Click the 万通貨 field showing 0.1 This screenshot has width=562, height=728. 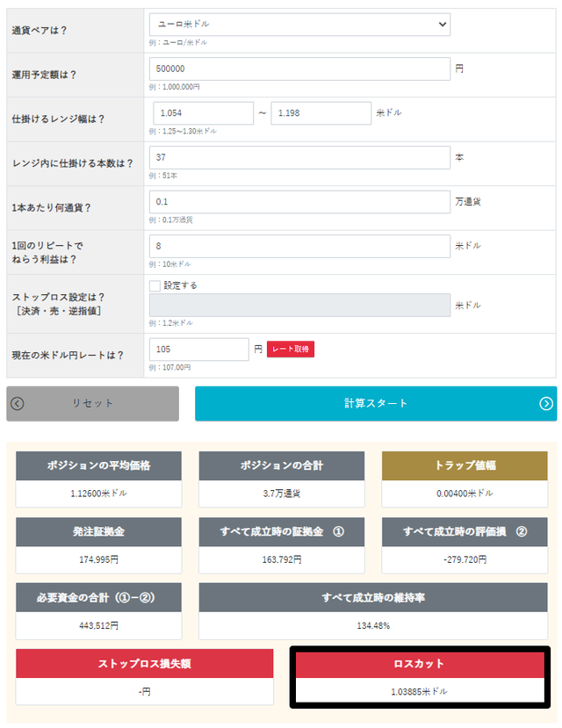[x=299, y=201]
